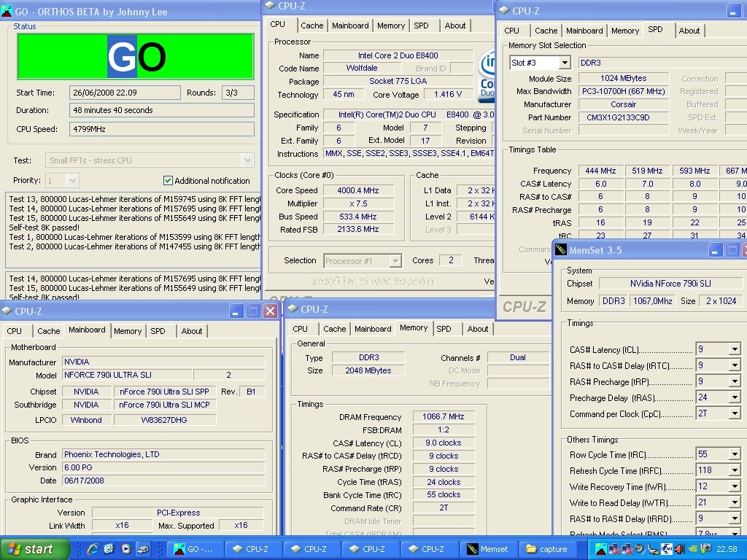
Task: Click the taskbar clock showing 22.58
Action: point(727,549)
